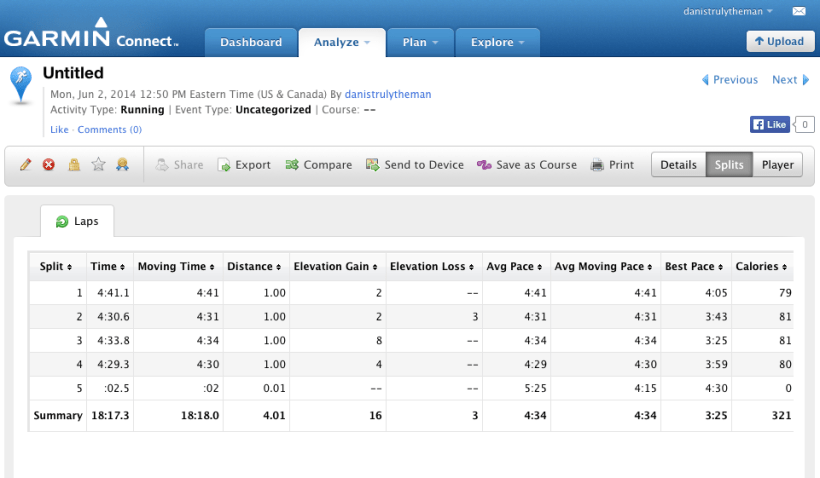Click Compare in the toolbar

(318, 165)
